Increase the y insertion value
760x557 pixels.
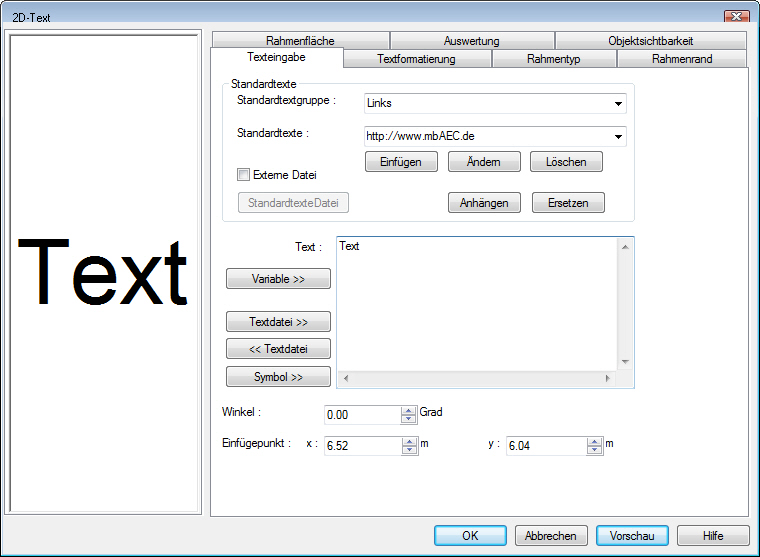(594, 442)
